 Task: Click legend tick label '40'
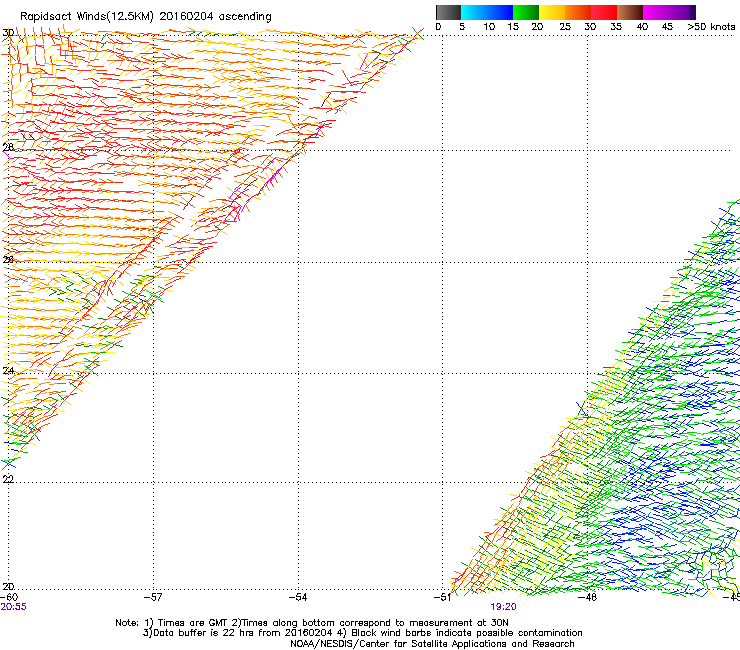(x=642, y=27)
